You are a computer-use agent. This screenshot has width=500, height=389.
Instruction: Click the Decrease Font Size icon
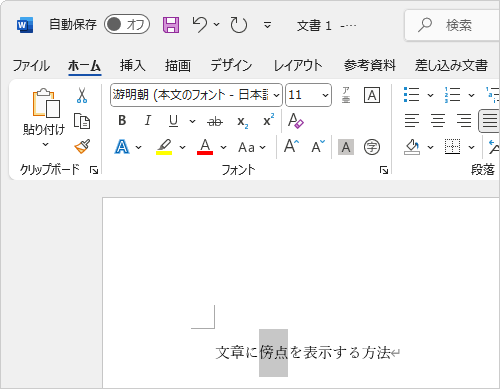tap(318, 146)
